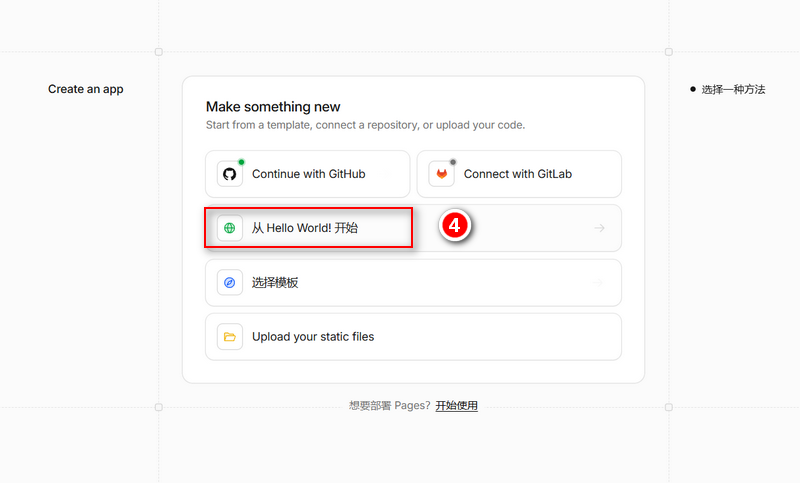Click the Make something new title
This screenshot has height=483, width=800.
coord(273,107)
